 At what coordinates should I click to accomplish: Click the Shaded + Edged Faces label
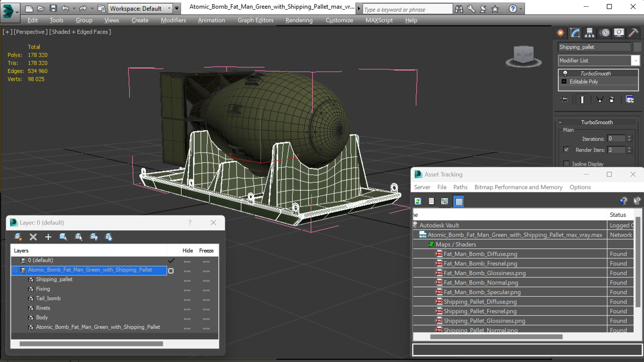pos(80,32)
